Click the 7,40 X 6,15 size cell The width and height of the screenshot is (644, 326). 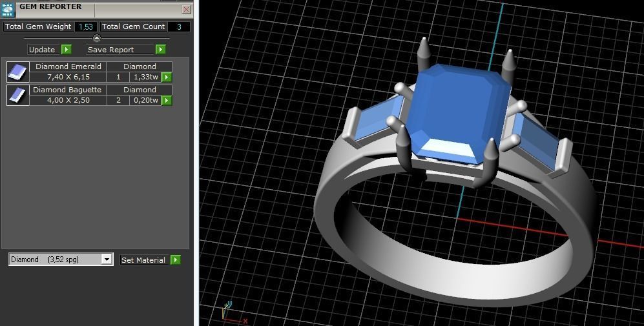(68, 77)
